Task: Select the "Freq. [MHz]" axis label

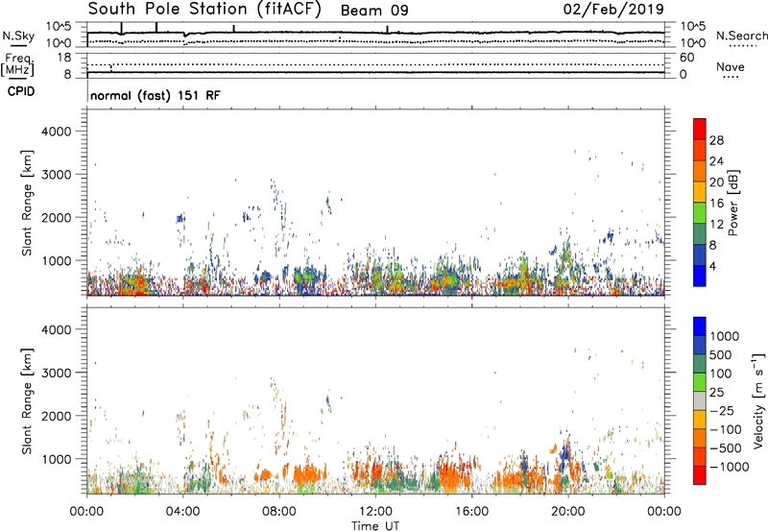Action: (18, 64)
